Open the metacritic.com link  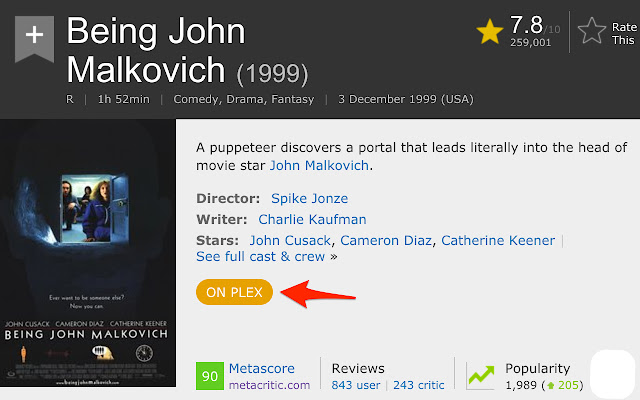coord(269,385)
